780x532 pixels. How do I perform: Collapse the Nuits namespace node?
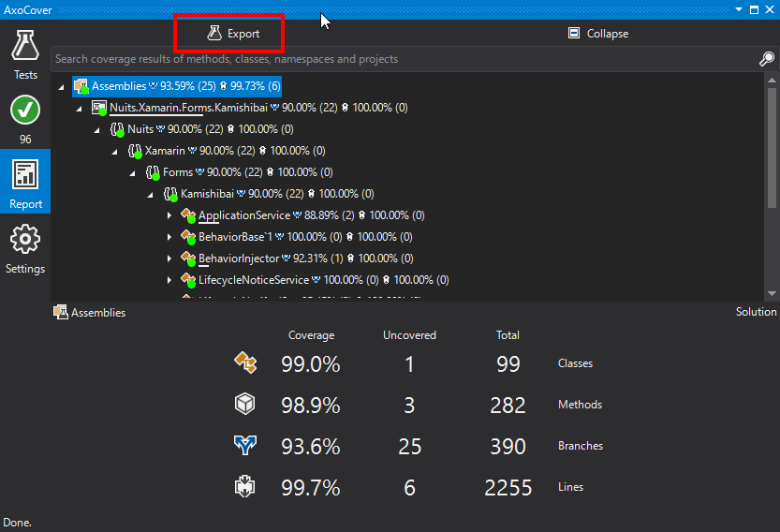[97, 130]
